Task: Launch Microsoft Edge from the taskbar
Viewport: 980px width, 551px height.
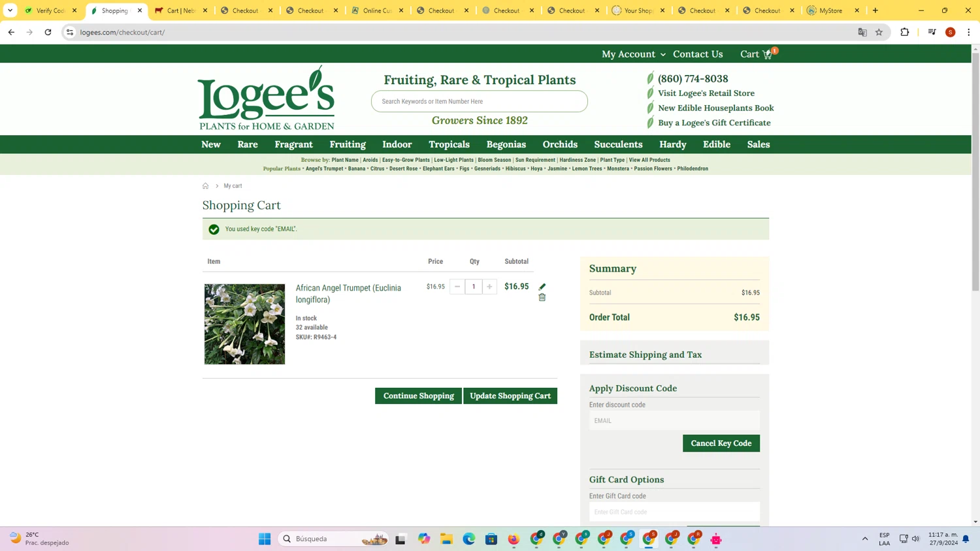Action: (469, 539)
